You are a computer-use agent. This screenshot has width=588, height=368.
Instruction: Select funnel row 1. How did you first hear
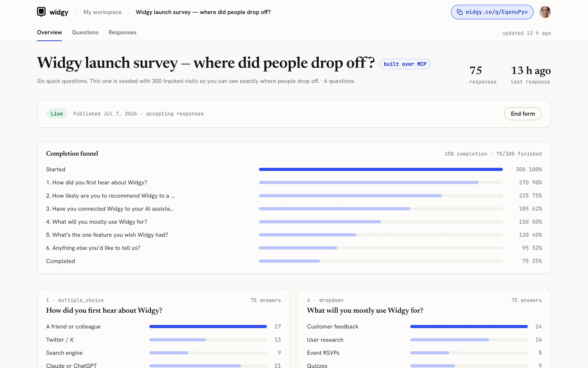tap(294, 183)
